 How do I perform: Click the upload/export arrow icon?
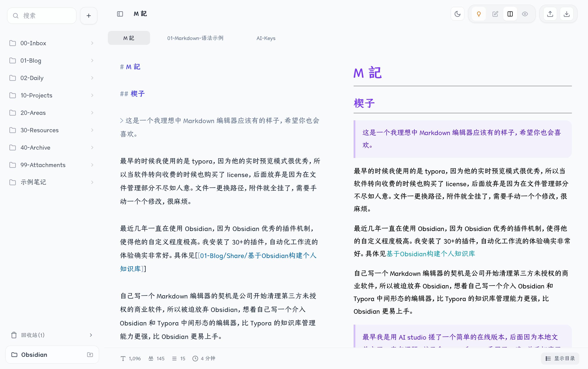click(x=550, y=14)
